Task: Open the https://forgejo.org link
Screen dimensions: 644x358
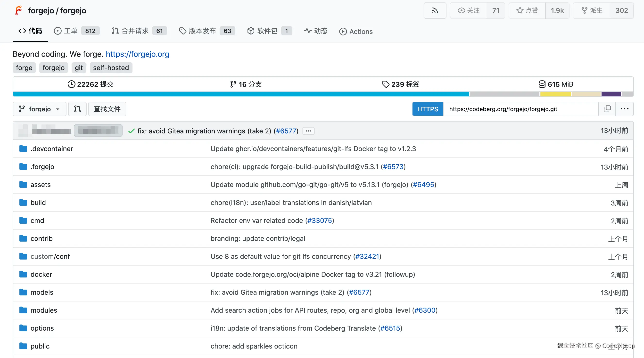Action: [137, 54]
